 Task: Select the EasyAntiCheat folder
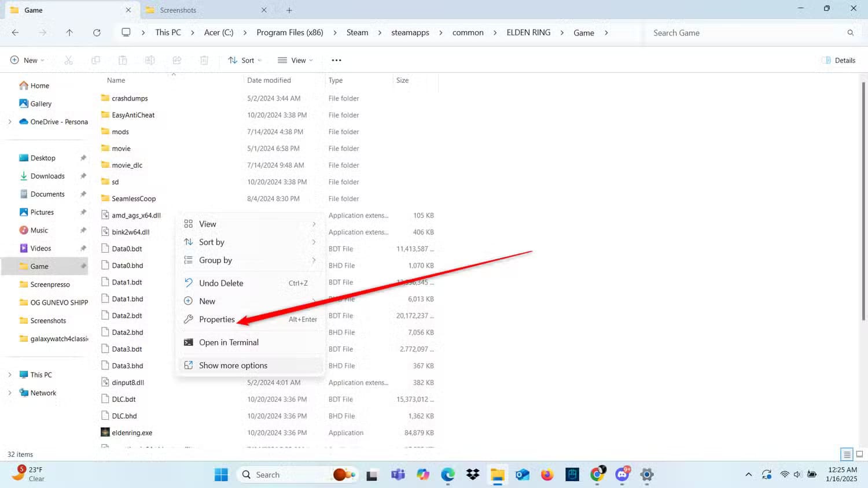(133, 115)
